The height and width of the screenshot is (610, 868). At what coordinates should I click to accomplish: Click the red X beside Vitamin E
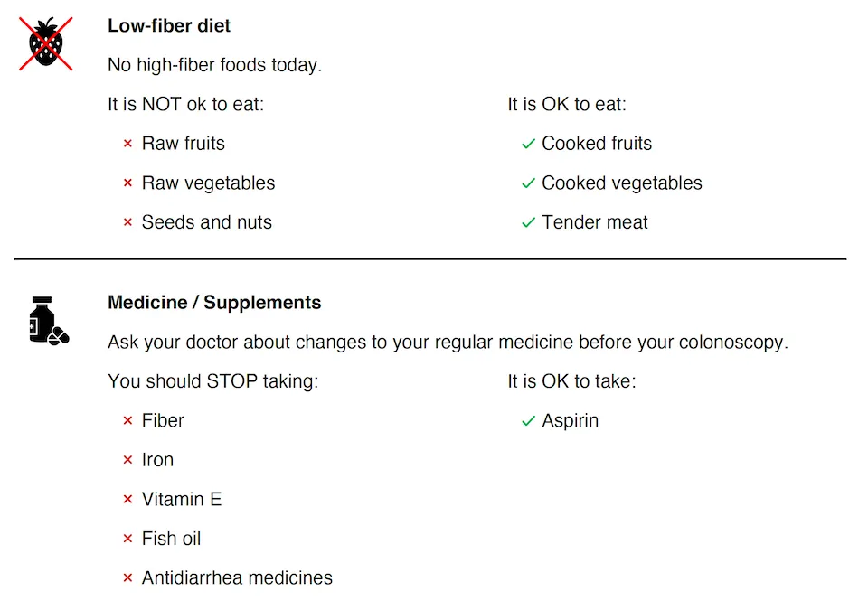click(127, 500)
